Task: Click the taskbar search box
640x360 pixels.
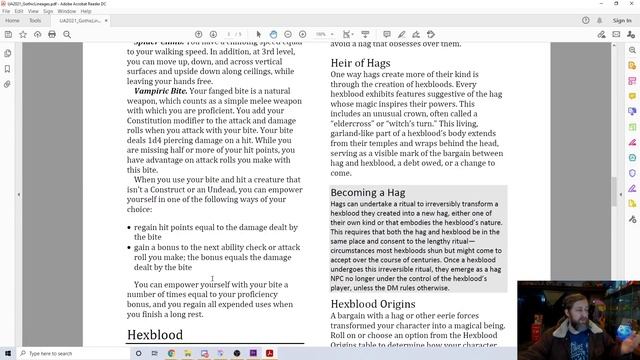Action: pyautogui.click(x=73, y=353)
